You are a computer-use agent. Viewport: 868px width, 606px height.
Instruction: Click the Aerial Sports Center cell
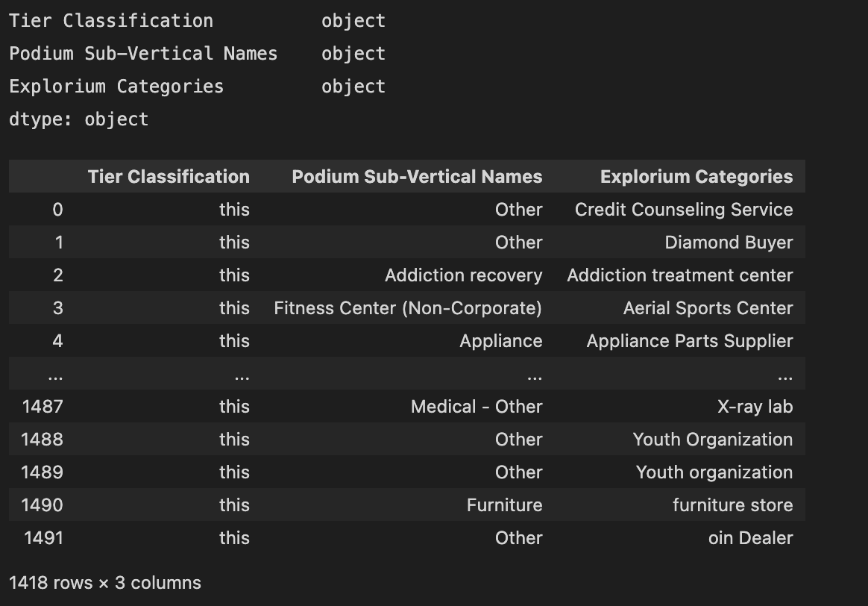[x=708, y=308]
